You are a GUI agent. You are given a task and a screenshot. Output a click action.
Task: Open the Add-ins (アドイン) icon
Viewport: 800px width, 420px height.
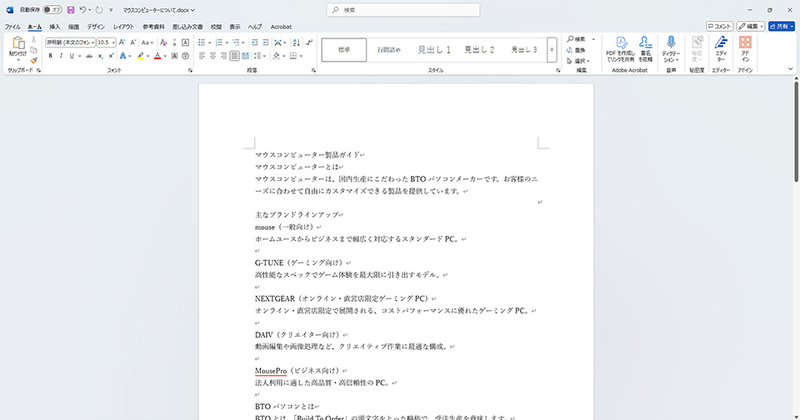(x=745, y=49)
